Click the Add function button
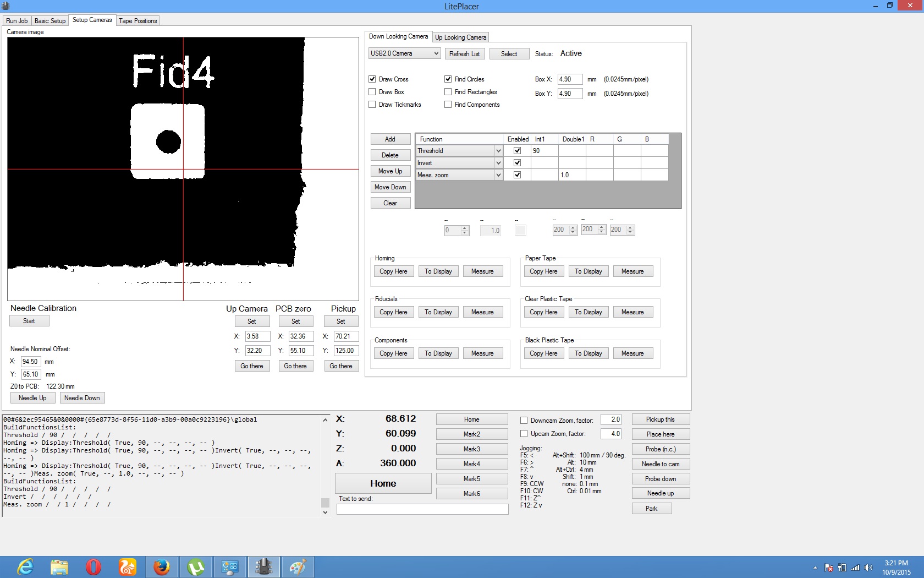The width and height of the screenshot is (924, 578). point(390,139)
